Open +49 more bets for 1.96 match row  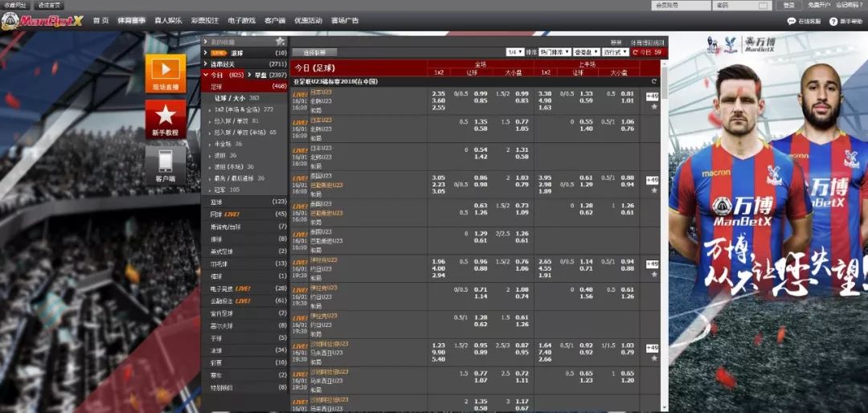pyautogui.click(x=652, y=264)
